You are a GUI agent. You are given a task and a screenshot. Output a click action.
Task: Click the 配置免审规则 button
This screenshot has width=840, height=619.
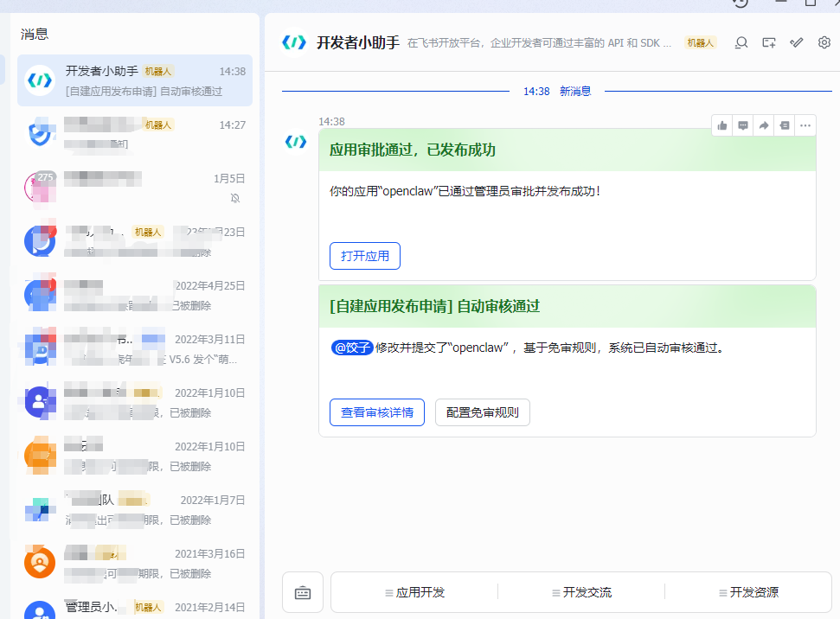(x=482, y=412)
